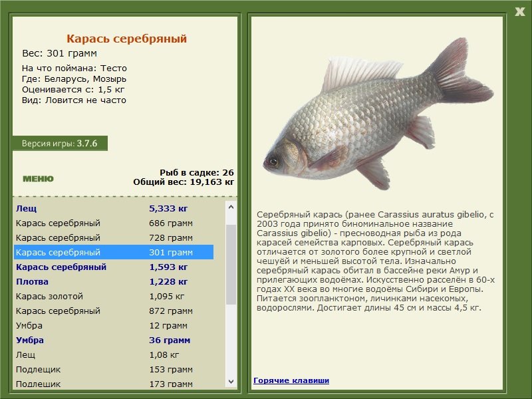Image resolution: width=532 pixels, height=399 pixels.
Task: Click the Вес: 301 грамм text
Action: [59, 53]
